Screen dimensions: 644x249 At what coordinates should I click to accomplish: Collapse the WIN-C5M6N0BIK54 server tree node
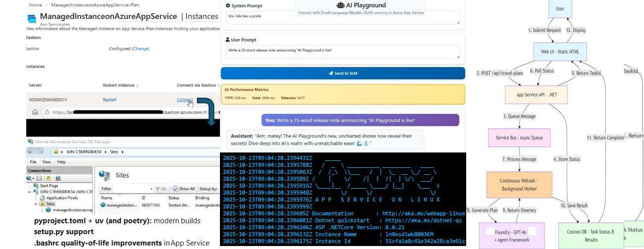29,192
